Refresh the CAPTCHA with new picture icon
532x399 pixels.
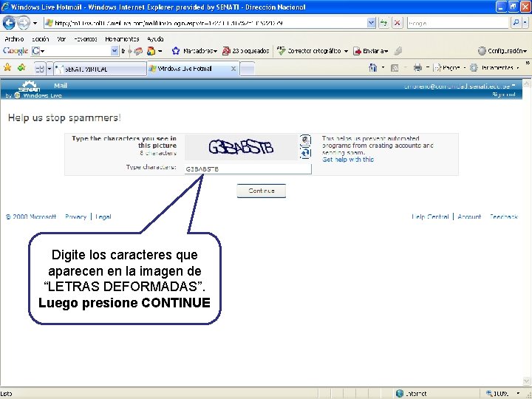305,153
